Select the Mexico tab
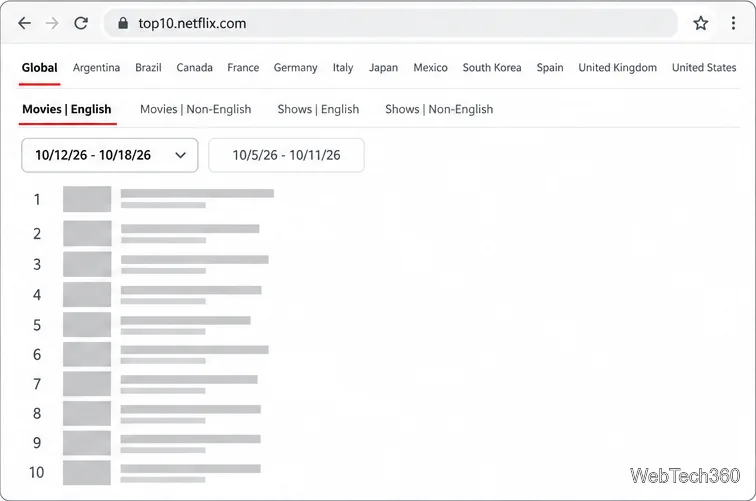This screenshot has width=756, height=501. point(431,68)
